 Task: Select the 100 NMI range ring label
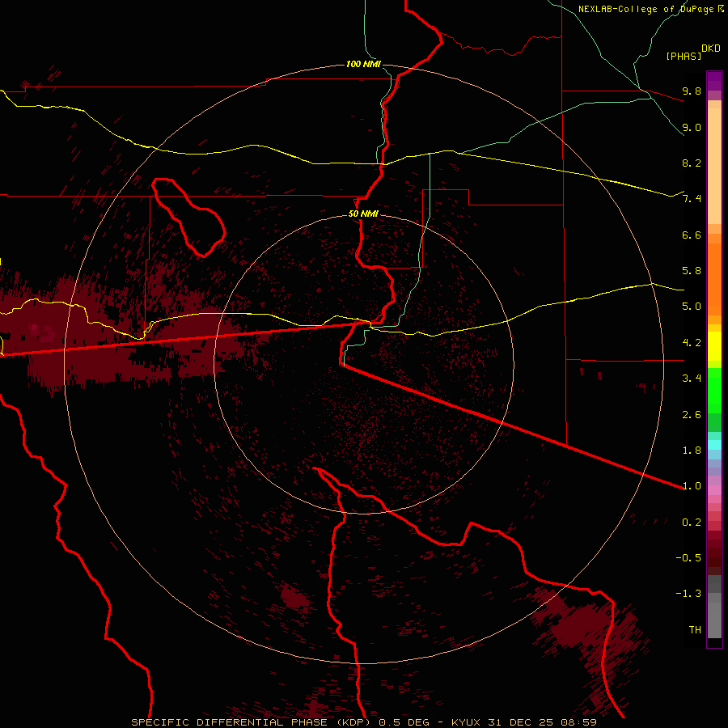pos(363,64)
